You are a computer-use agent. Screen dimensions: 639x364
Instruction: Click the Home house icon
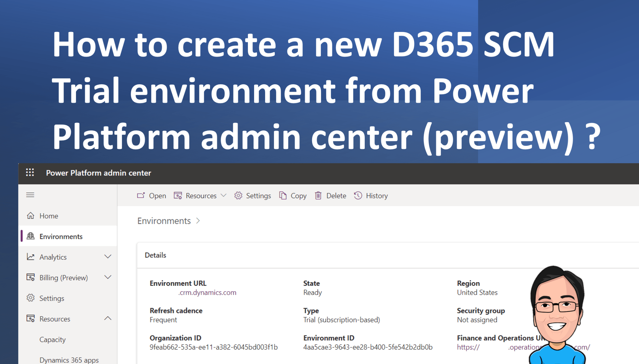click(30, 216)
